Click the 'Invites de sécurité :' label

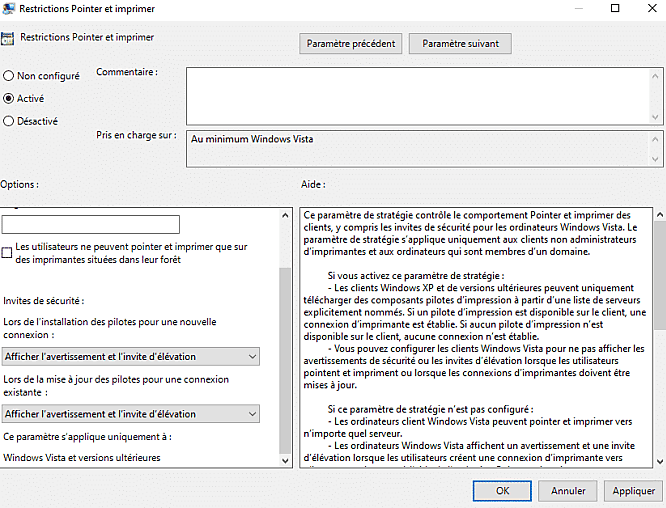(x=44, y=301)
